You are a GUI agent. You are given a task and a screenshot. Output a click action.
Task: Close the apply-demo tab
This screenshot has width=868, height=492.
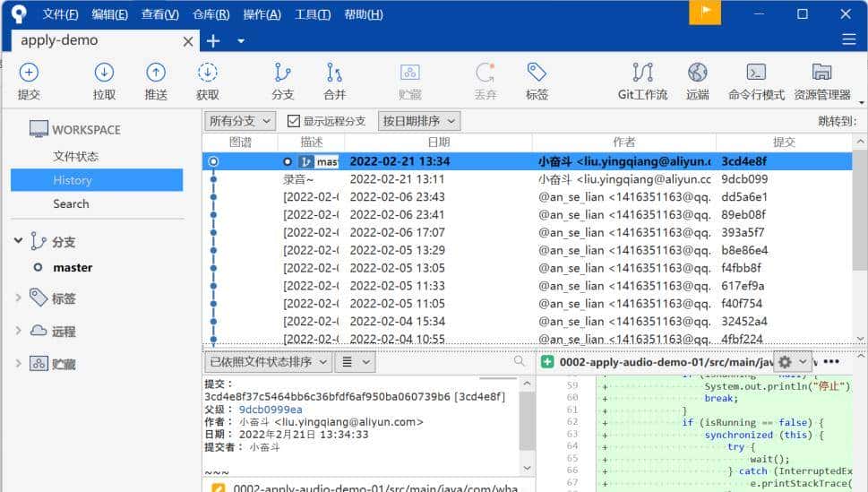187,41
